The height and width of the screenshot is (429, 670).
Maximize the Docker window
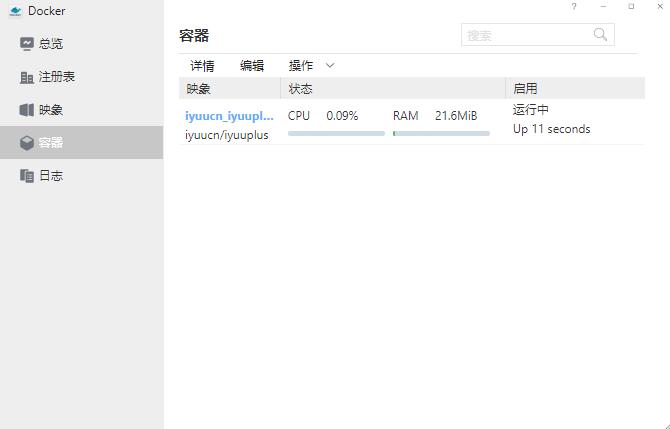[631, 6]
